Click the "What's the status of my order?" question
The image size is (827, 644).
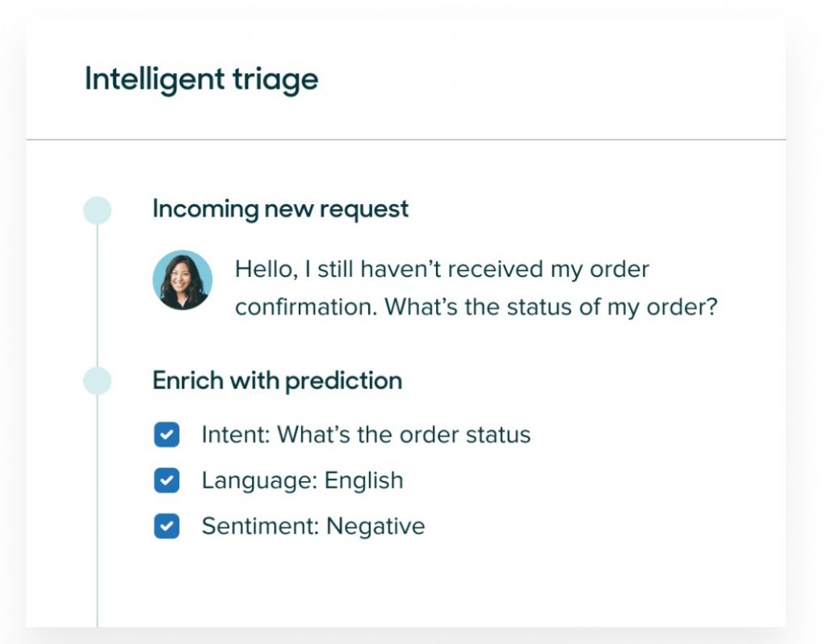click(x=550, y=307)
